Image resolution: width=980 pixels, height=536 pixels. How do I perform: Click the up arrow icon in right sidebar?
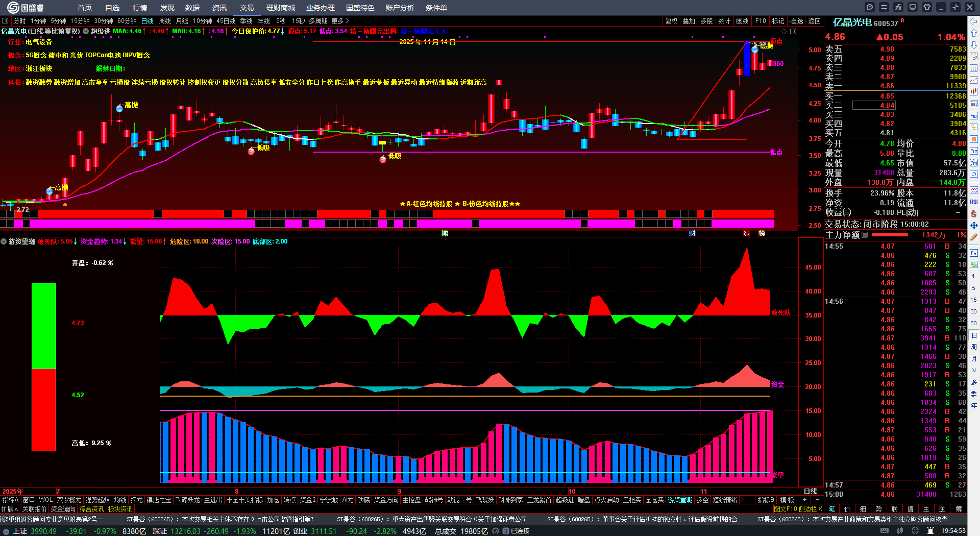pyautogui.click(x=974, y=33)
